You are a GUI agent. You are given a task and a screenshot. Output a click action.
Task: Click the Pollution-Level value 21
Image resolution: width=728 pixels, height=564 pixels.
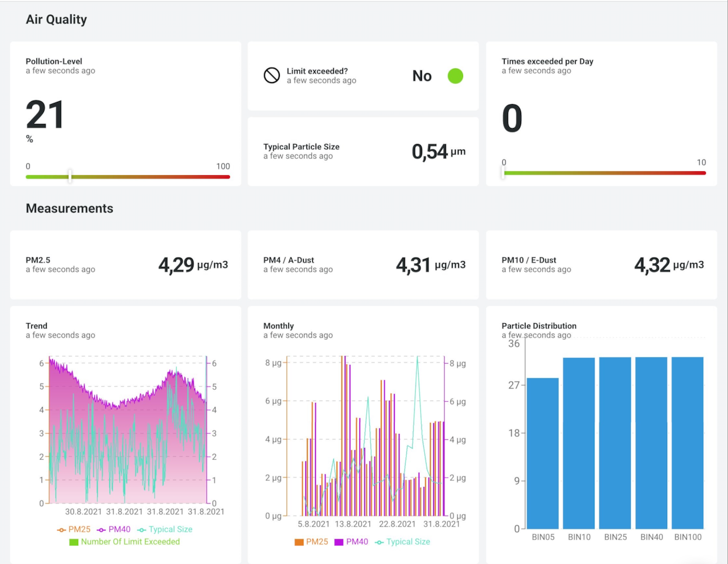pos(45,115)
